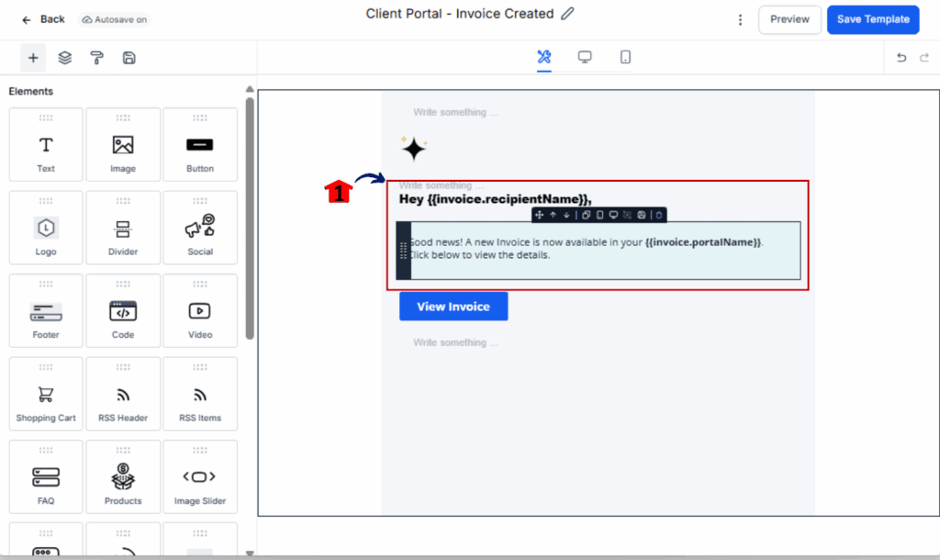The height and width of the screenshot is (560, 940).
Task: Select the Divider element
Action: click(x=123, y=228)
